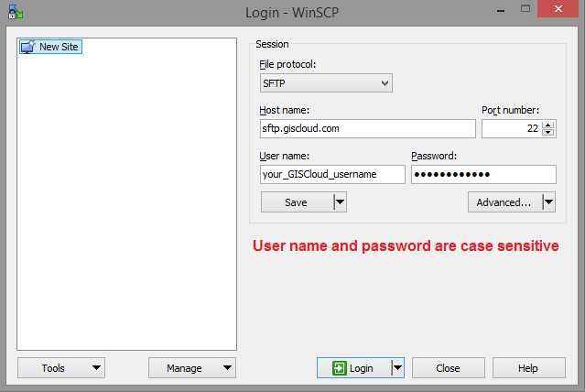Open the Manage menu button
The image size is (585, 392).
click(192, 368)
